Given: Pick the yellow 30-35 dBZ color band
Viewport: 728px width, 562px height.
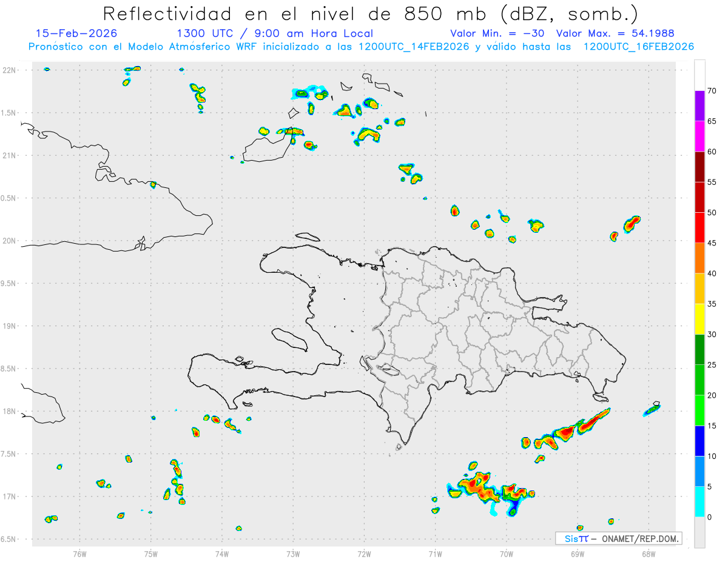Looking at the screenshot, I should pos(699,319).
